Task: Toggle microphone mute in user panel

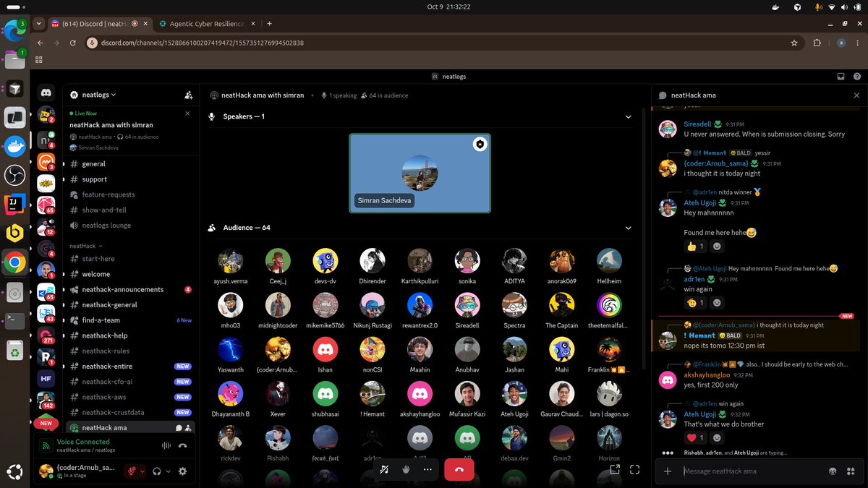Action: tap(132, 471)
